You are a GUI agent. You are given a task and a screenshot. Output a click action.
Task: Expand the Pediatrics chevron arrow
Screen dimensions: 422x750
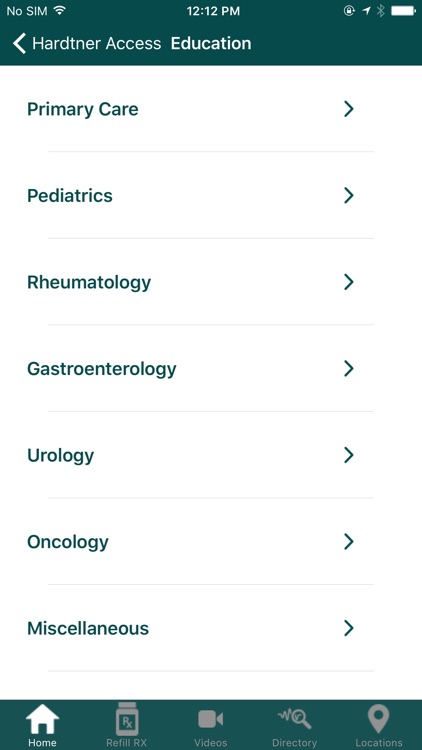point(349,195)
